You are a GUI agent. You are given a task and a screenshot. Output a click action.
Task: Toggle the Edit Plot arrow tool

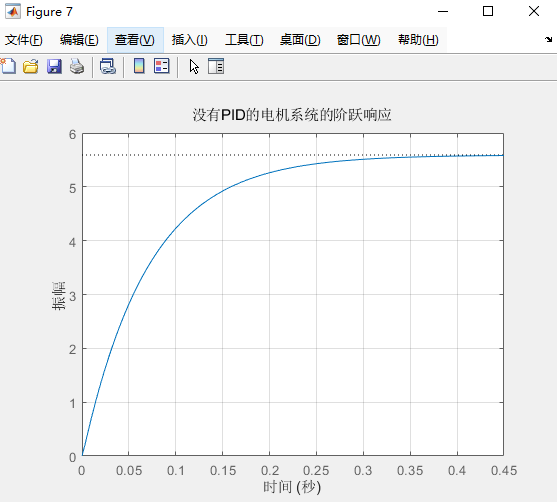click(194, 67)
